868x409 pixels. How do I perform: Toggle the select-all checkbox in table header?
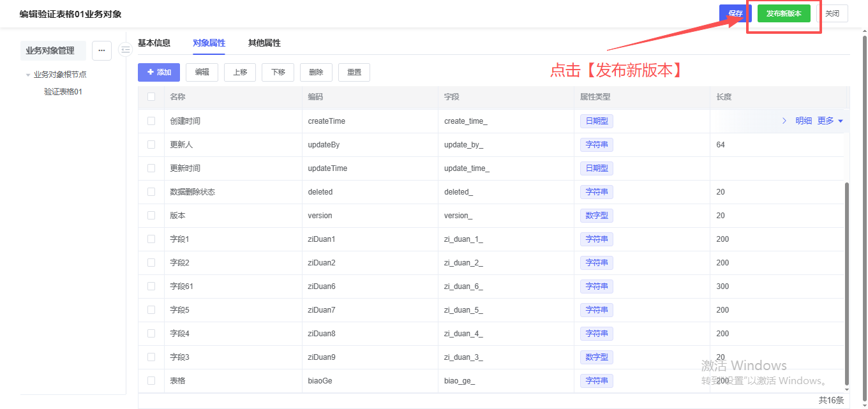tap(151, 97)
